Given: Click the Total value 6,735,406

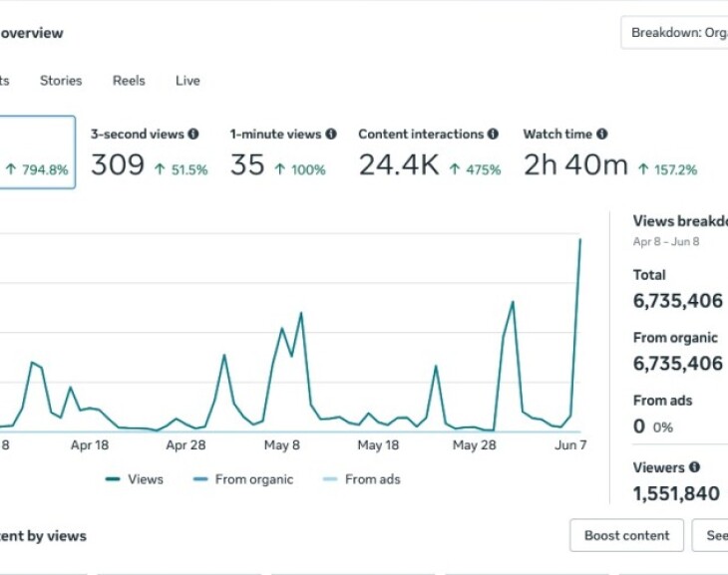Looking at the screenshot, I should point(678,301).
